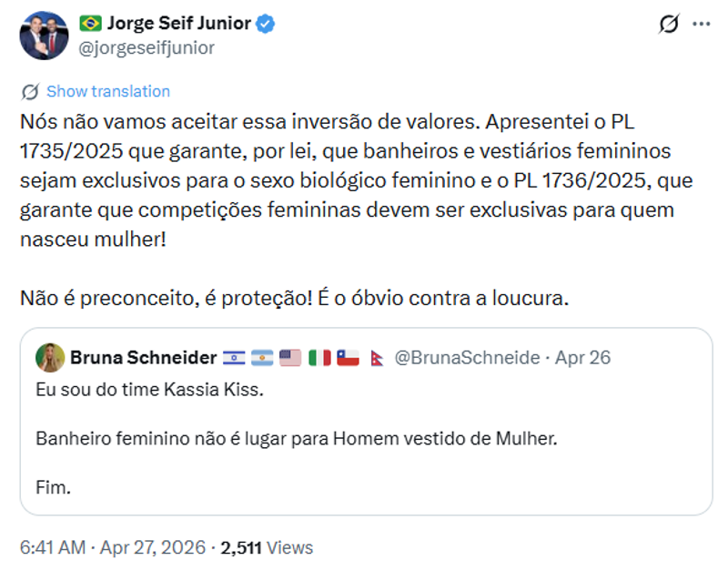Image resolution: width=728 pixels, height=571 pixels.
Task: Click Jorge Seif Junior's verified badge
Action: pos(265,25)
